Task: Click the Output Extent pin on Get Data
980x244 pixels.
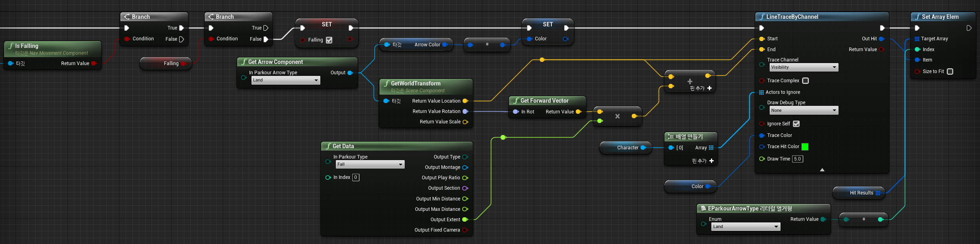Action: pos(465,220)
